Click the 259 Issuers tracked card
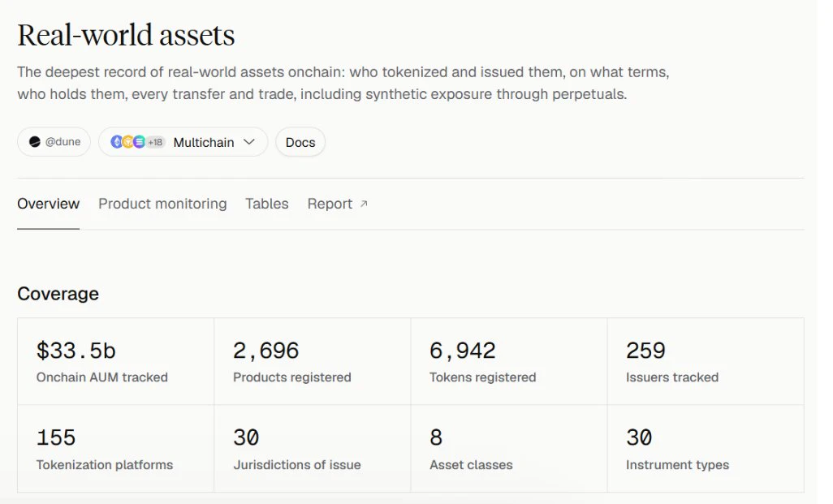The image size is (833, 504). click(706, 362)
